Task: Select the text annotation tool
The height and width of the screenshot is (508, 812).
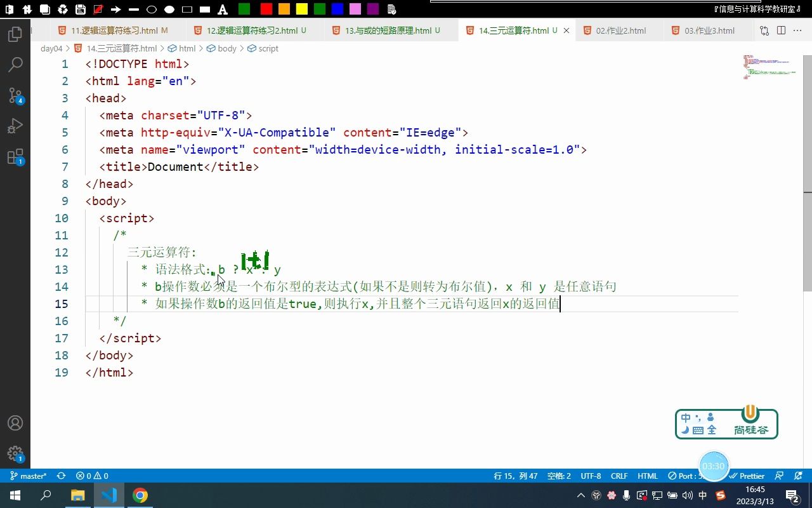Action: pyautogui.click(x=222, y=10)
